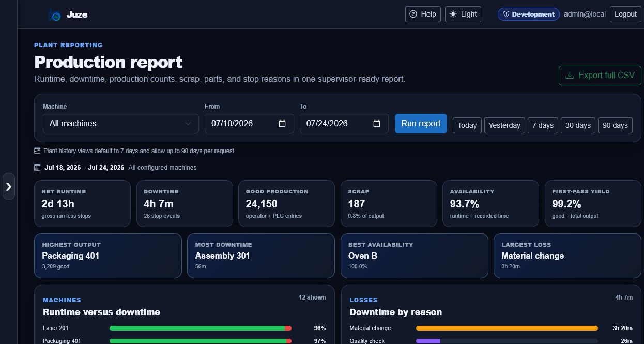Click the shield icon in Development badge
Viewport: 644px width, 344px height.
[507, 14]
